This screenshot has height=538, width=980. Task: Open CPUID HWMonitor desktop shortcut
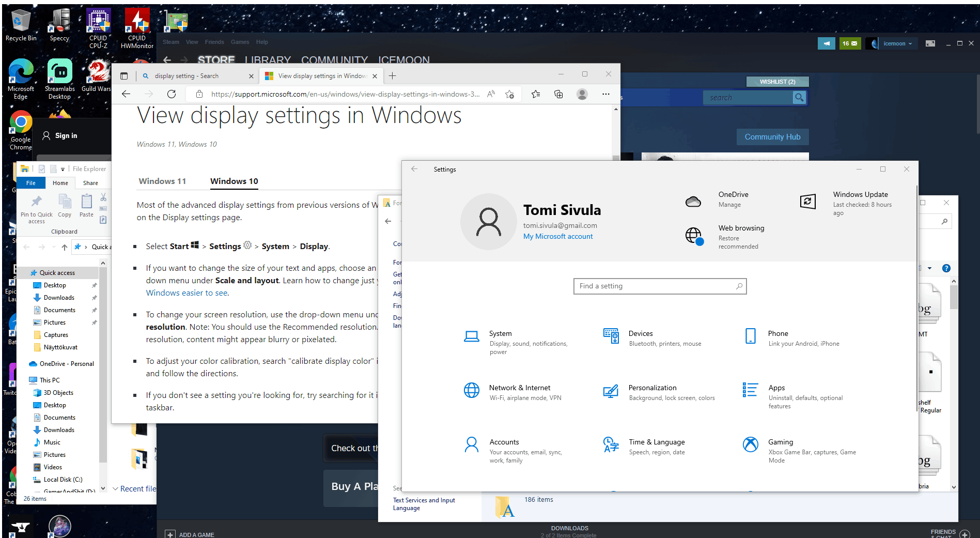point(137,28)
